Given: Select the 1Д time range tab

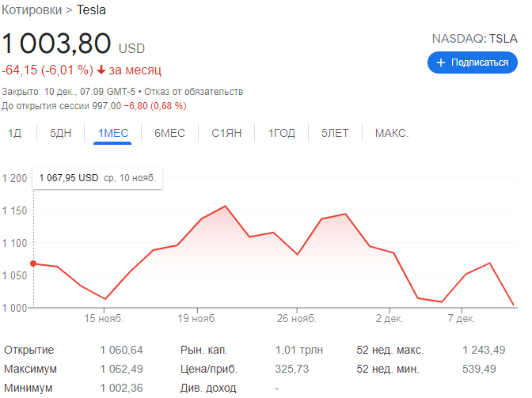Looking at the screenshot, I should (14, 133).
